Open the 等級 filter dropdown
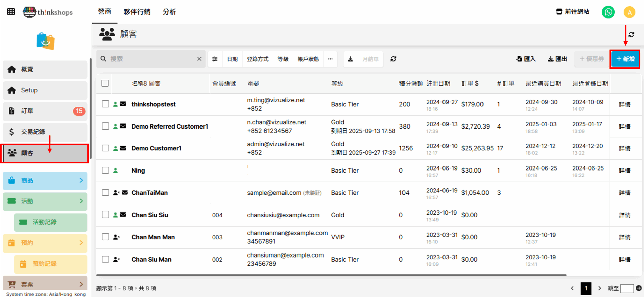Viewport: 644px width, 297px height. (283, 59)
